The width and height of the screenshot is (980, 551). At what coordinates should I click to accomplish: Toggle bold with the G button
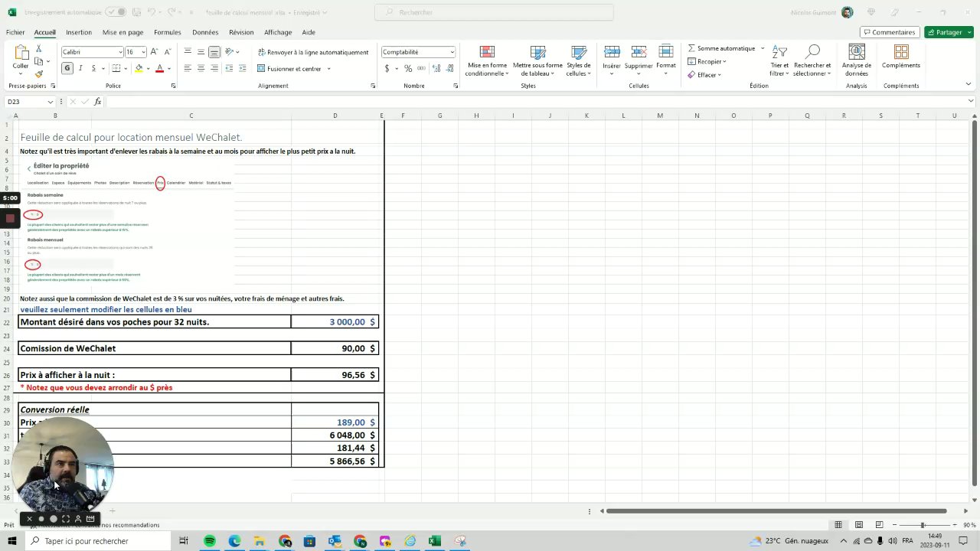67,68
